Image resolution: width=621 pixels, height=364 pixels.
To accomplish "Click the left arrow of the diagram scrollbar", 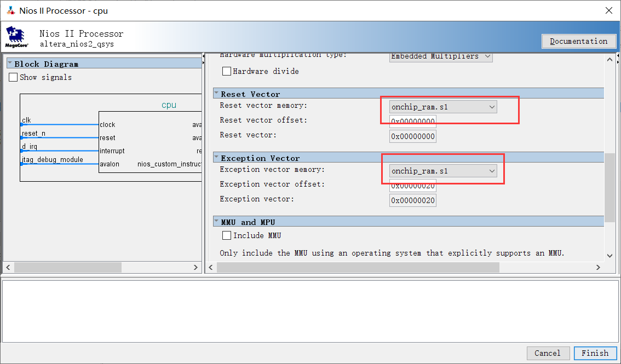I will [x=8, y=267].
